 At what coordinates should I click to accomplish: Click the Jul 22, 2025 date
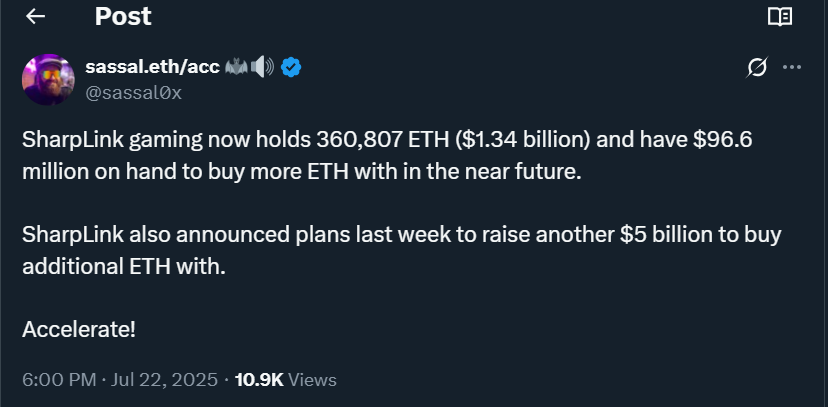164,380
